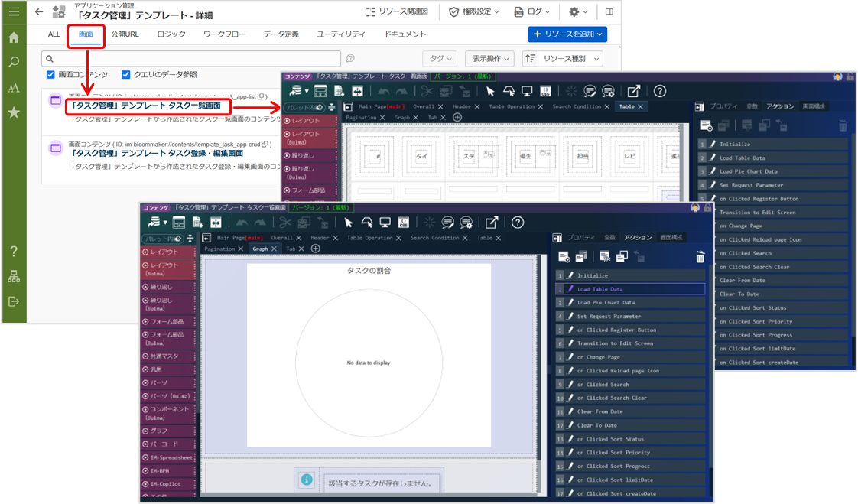Screen dimensions: 858x504
Task: Click the palette search box in the Graph designer
Action: tap(163, 239)
